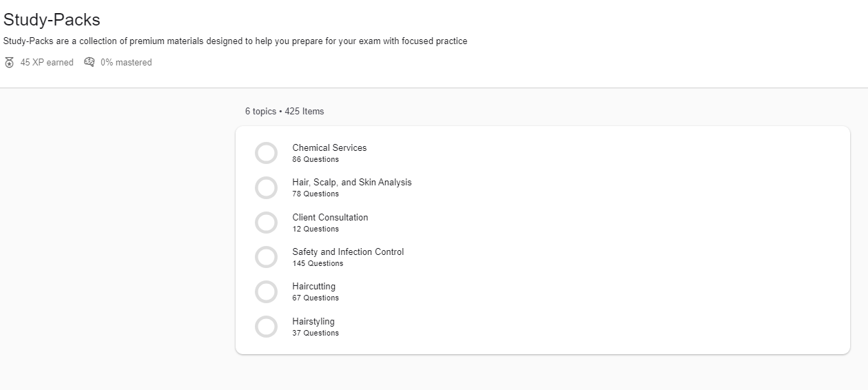Click the "6 topics • 425 Items" summary

pos(285,111)
